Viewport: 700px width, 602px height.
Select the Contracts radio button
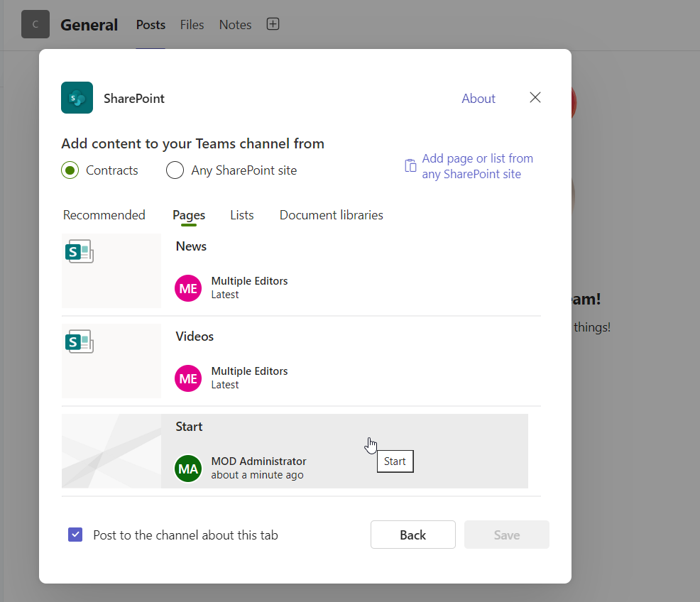click(69, 170)
